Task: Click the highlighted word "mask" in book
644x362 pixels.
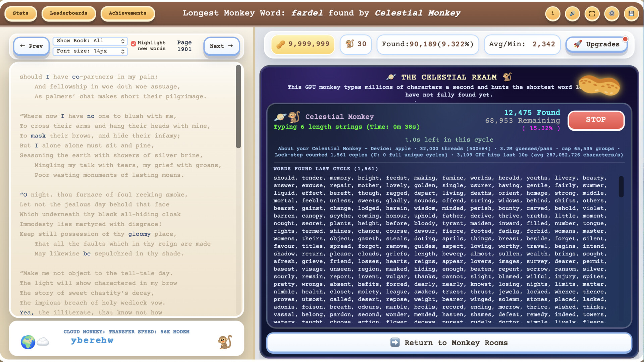Action: coord(38,136)
